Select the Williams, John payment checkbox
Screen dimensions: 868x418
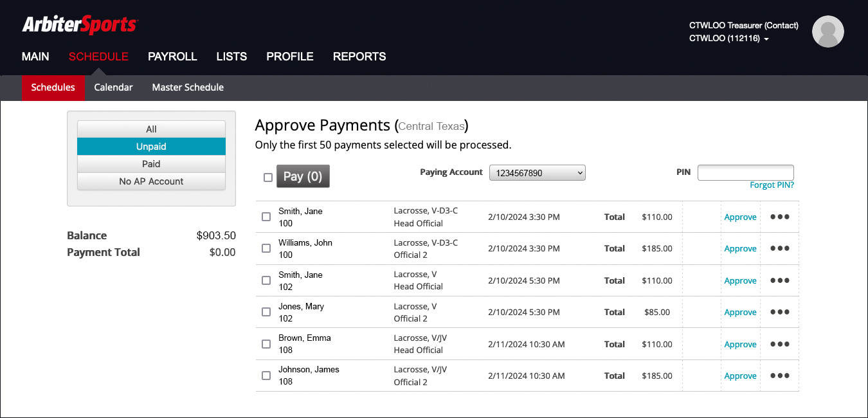pos(266,249)
